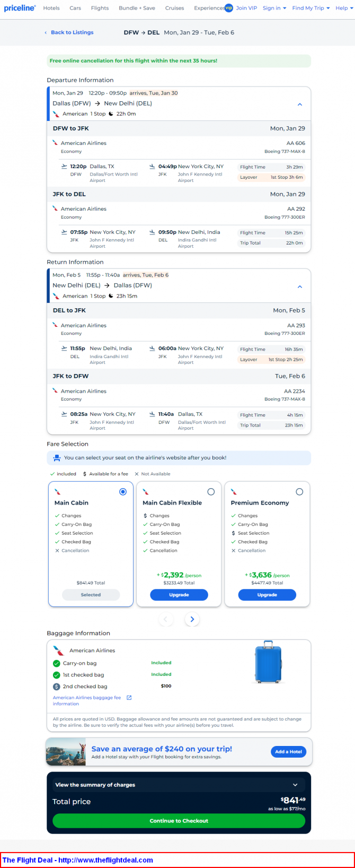Click the duration moon icon next to 23h 15m

coord(111,296)
